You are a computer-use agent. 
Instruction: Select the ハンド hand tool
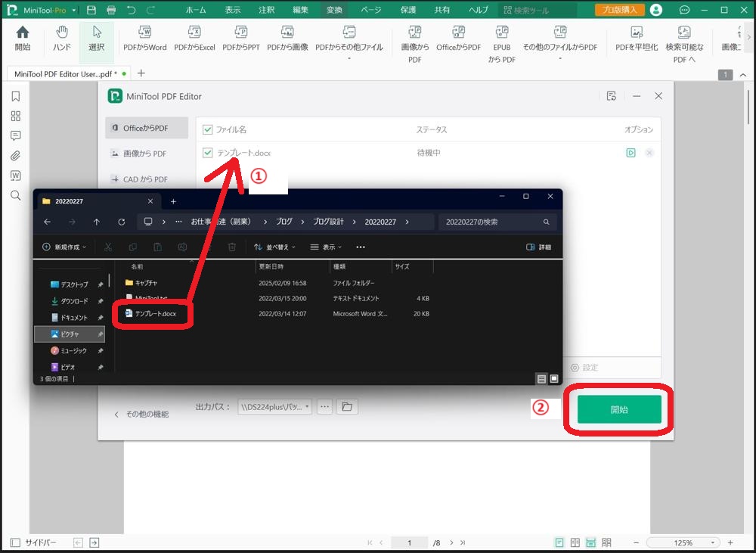coord(62,39)
